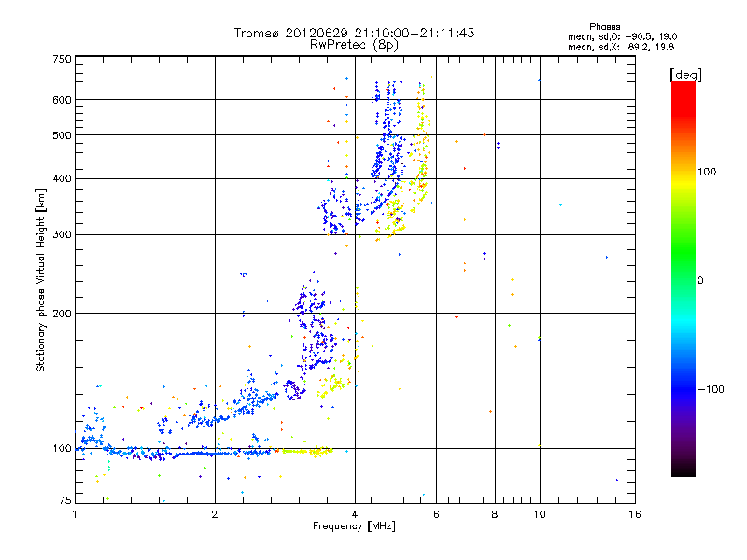Image resolution: width=747 pixels, height=560 pixels.
Task: Select the 'mean, sd,X: 89.2, 19.8' line
Action: pyautogui.click(x=621, y=47)
